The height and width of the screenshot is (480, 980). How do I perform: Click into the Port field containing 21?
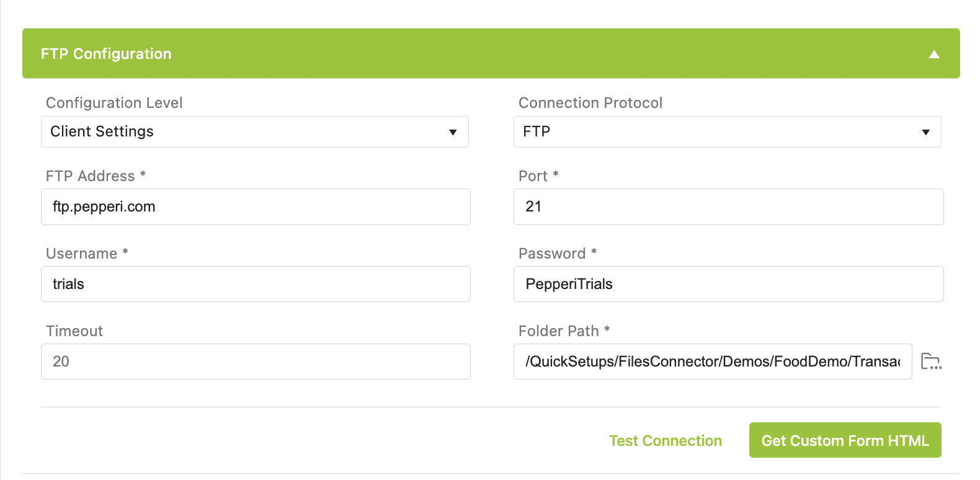coord(729,207)
